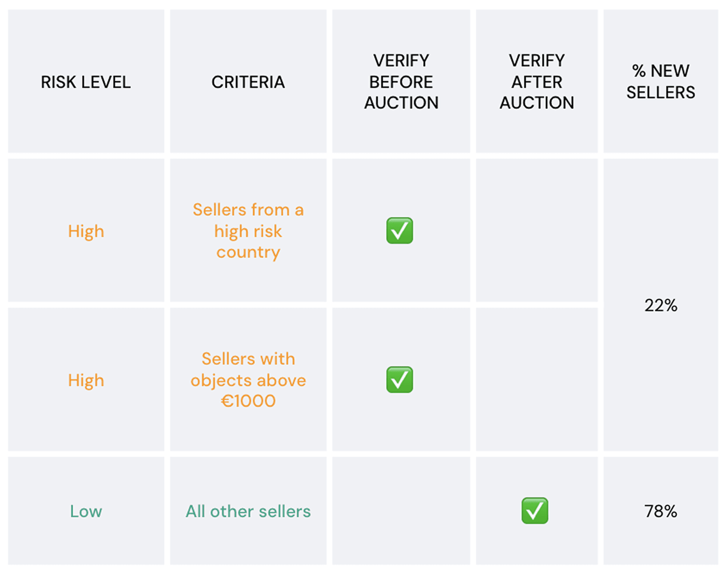
Task: Click empty Verify Before Auction cell in Low row
Action: pyautogui.click(x=401, y=511)
